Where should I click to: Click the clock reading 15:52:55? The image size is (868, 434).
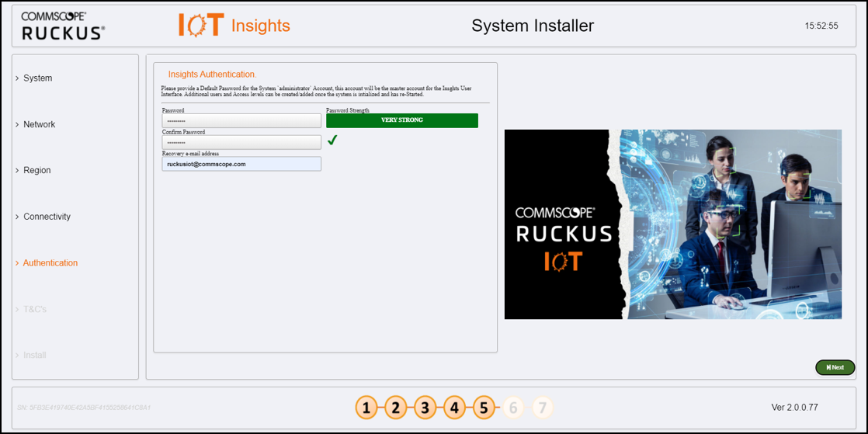click(821, 26)
